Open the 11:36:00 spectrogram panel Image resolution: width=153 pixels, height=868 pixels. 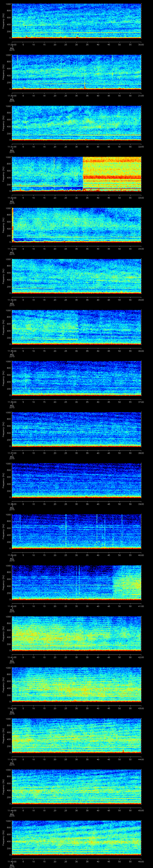(x=77, y=378)
